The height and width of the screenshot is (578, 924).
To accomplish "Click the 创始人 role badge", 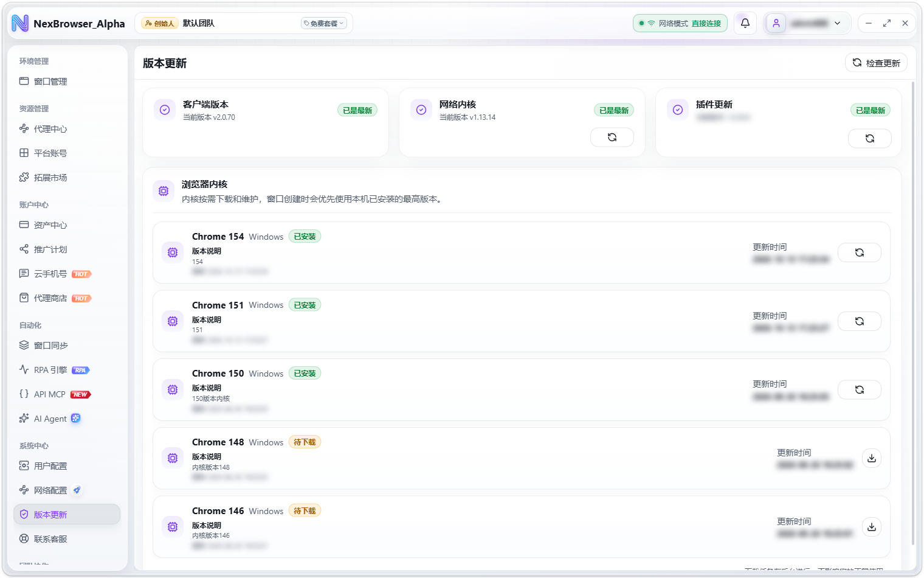I will coord(159,23).
